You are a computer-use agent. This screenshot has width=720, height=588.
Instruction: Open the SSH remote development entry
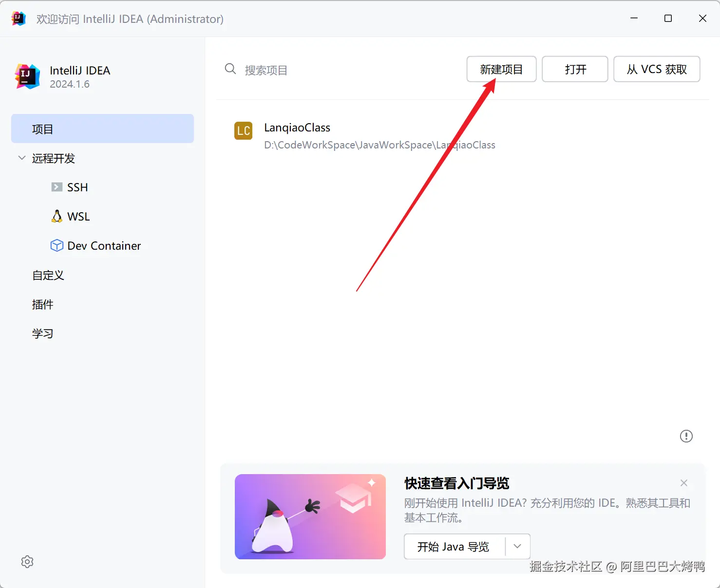pos(77,187)
